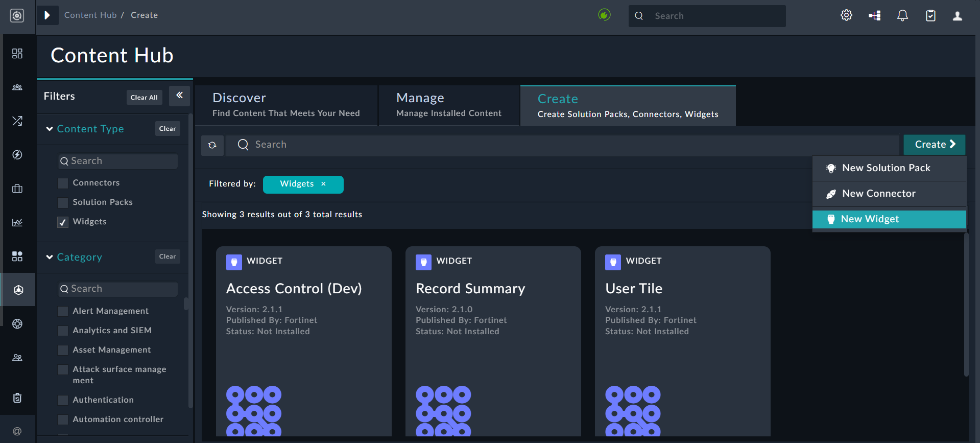The height and width of the screenshot is (443, 980).
Task: Click the Category search box
Action: point(118,289)
